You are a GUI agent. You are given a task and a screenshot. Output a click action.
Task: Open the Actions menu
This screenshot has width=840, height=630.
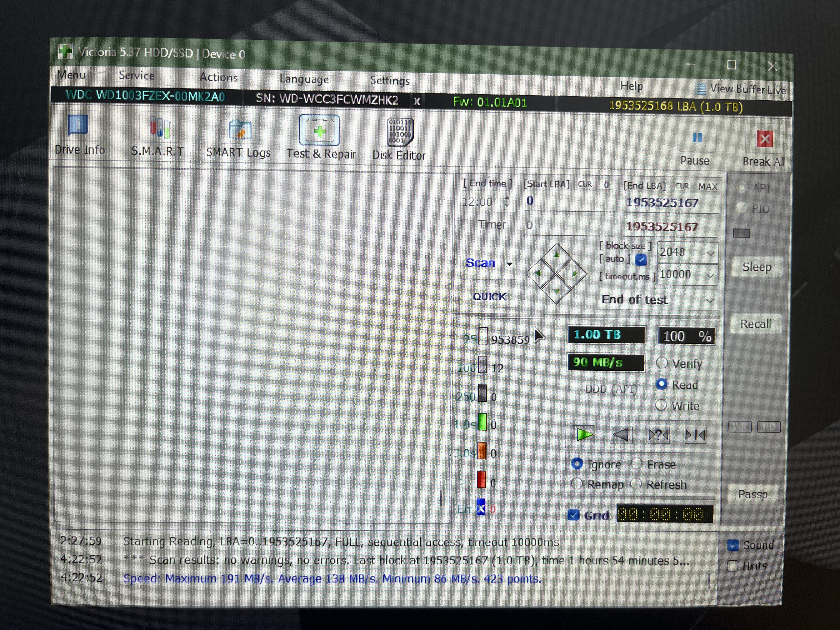218,77
